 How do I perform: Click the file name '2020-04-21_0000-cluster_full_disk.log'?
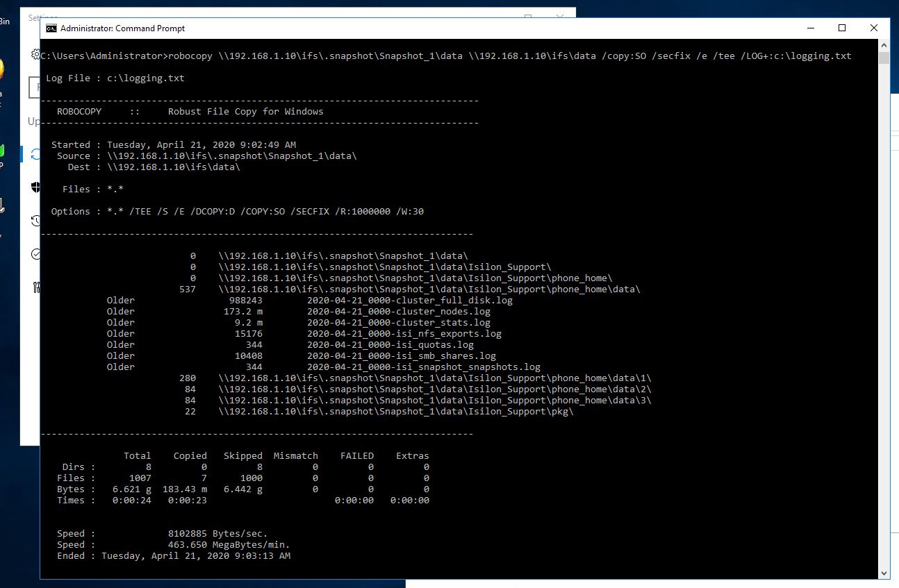[x=410, y=300]
